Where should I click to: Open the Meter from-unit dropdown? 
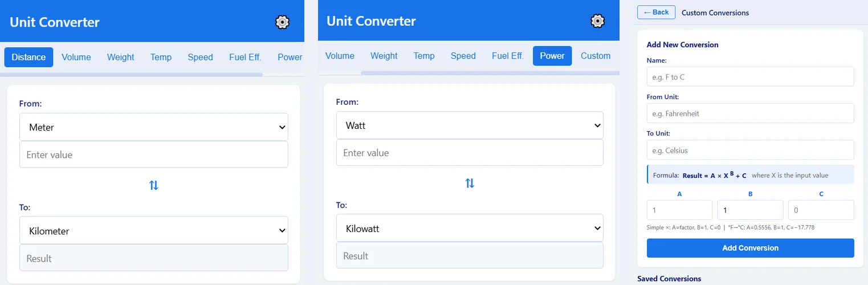coord(154,127)
